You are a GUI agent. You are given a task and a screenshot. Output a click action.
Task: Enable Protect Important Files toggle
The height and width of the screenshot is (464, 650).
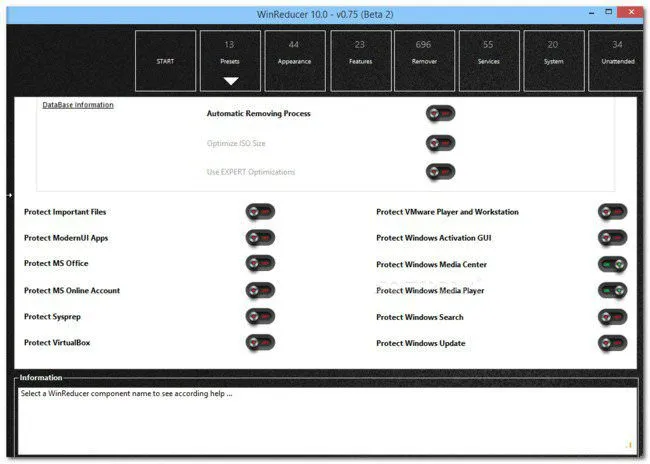click(260, 212)
